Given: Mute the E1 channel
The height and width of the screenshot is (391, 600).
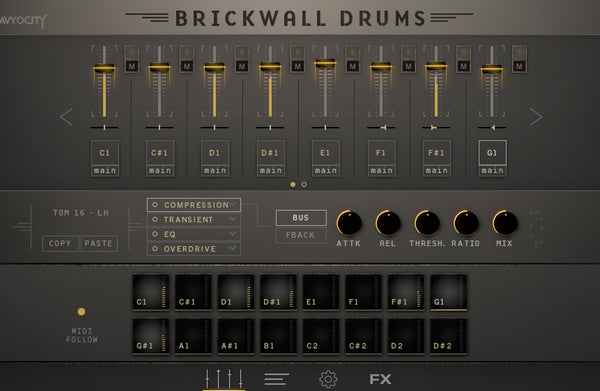Looking at the screenshot, I should [x=352, y=66].
